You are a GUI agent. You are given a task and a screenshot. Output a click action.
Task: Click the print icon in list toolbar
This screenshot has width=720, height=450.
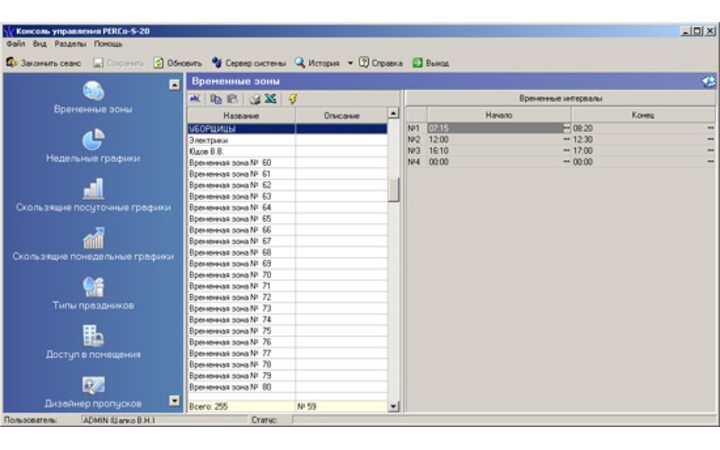[x=254, y=99]
